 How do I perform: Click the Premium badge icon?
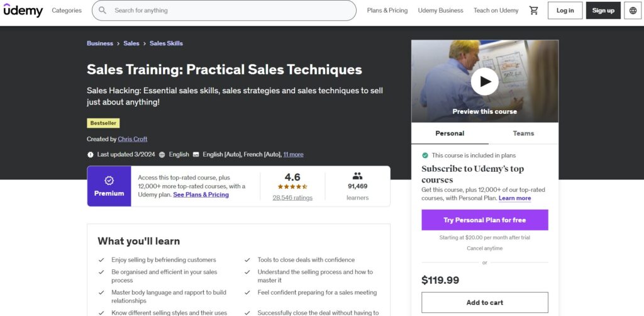click(x=109, y=181)
